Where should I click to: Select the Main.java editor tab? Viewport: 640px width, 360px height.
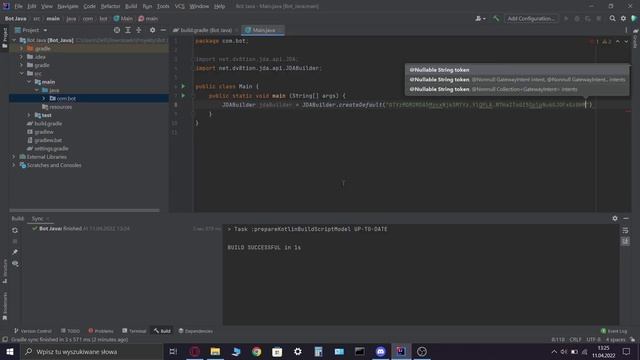[x=263, y=30]
